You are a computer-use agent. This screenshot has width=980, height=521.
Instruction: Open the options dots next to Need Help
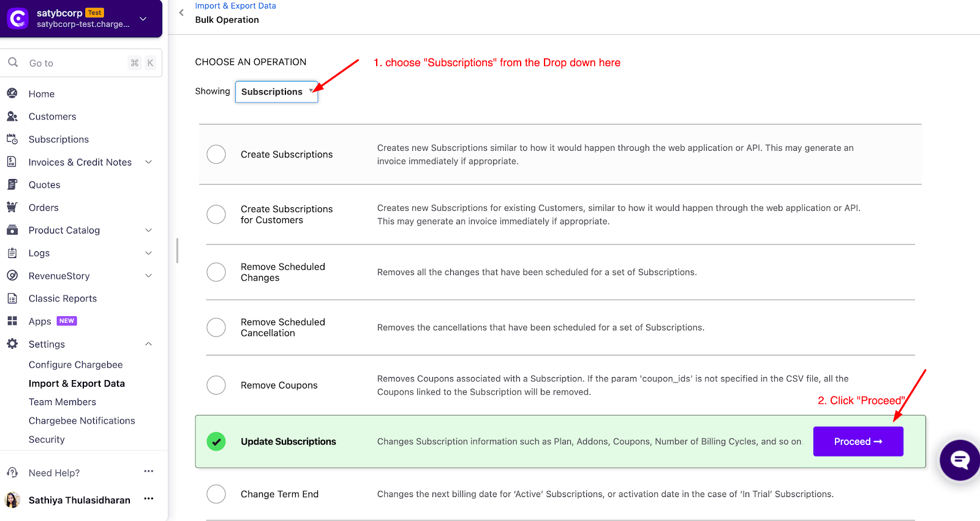tap(148, 471)
